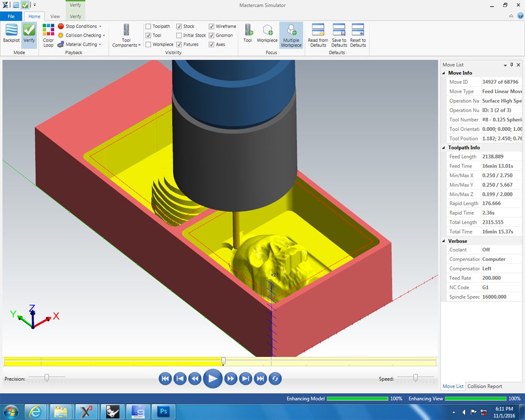
Task: Click Feed Rate value 200.000
Action: (x=491, y=278)
